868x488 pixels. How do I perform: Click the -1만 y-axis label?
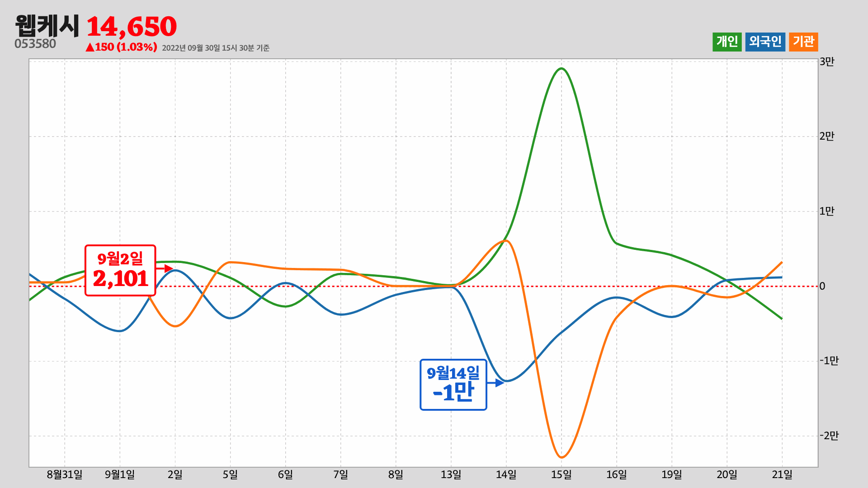pos(829,361)
